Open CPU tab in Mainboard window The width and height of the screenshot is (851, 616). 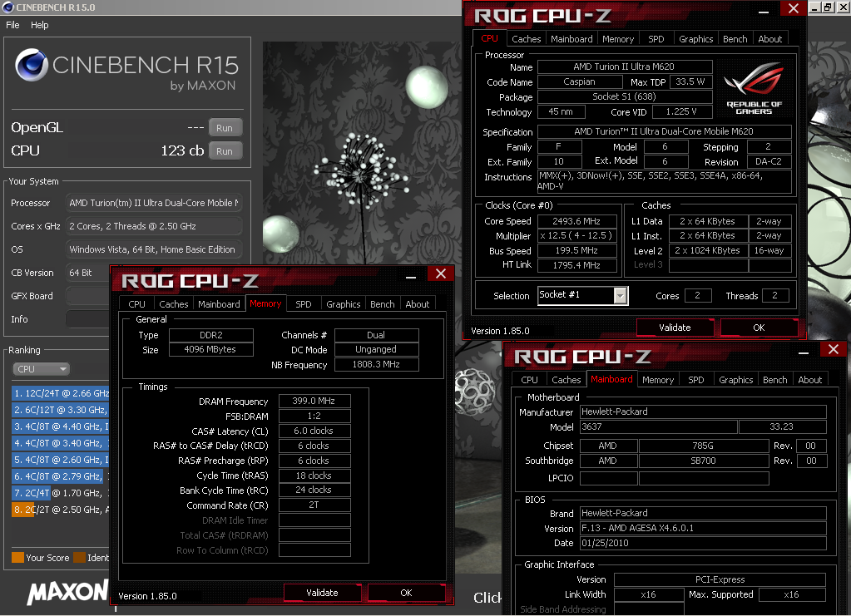(529, 380)
